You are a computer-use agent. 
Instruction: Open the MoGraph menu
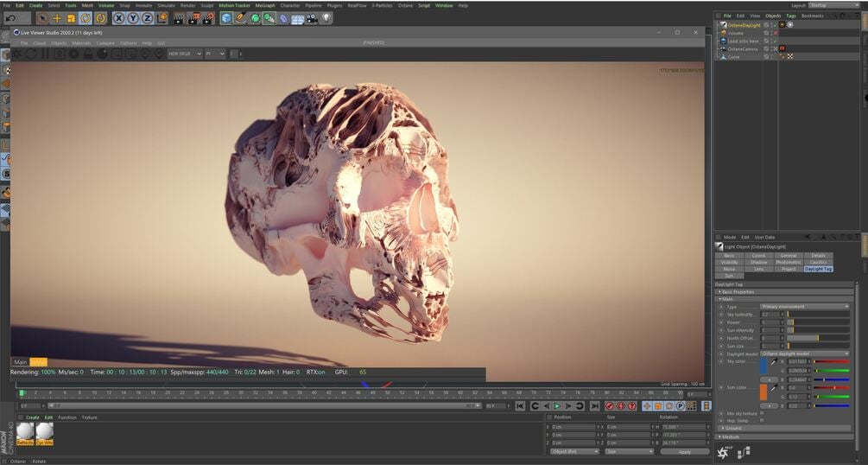pos(265,5)
